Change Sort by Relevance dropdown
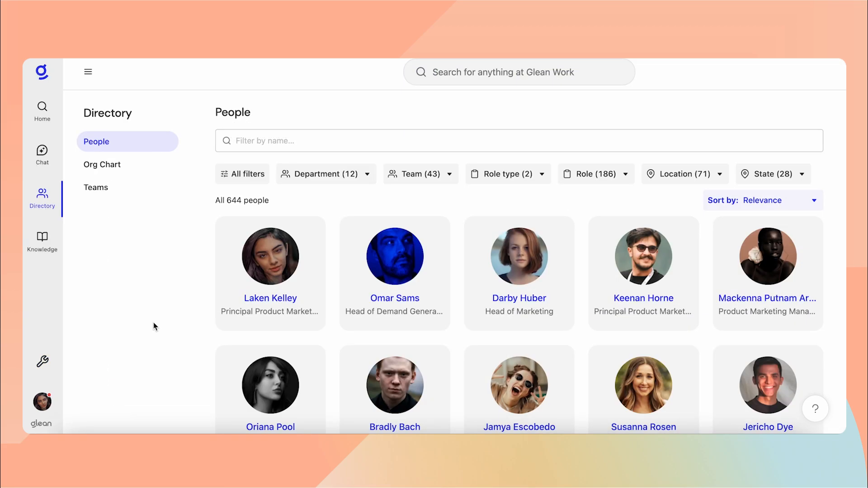The width and height of the screenshot is (868, 488). point(762,200)
